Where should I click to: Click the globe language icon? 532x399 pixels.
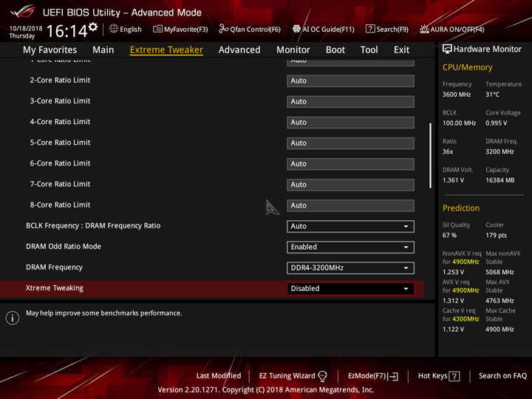click(x=114, y=29)
